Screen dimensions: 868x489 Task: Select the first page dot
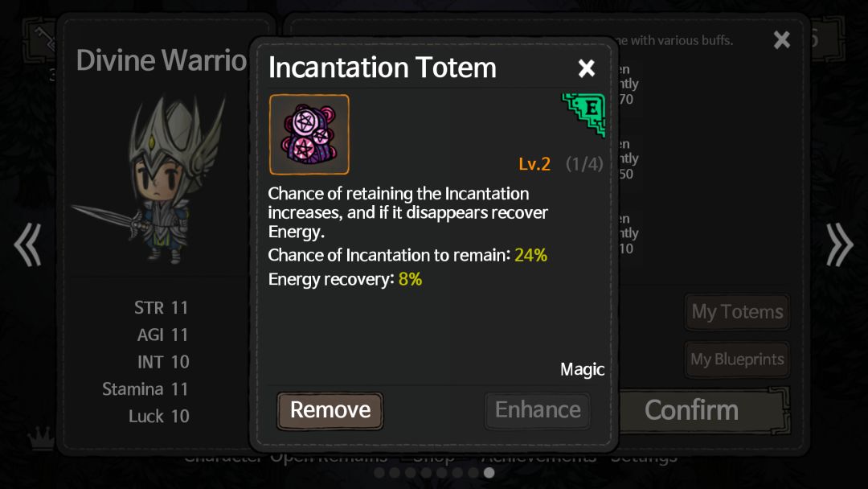[379, 473]
